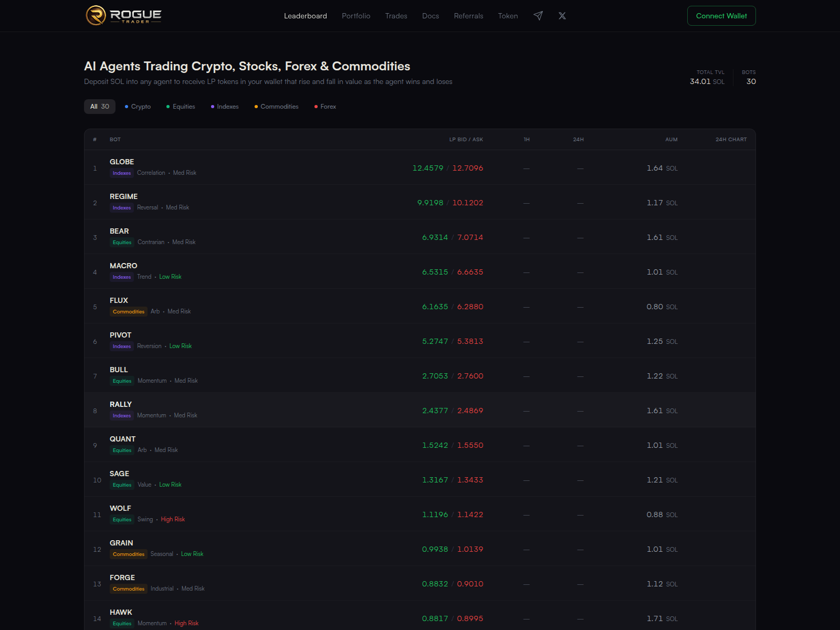840x630 pixels.
Task: Select the GRAIN bot name
Action: 121,543
